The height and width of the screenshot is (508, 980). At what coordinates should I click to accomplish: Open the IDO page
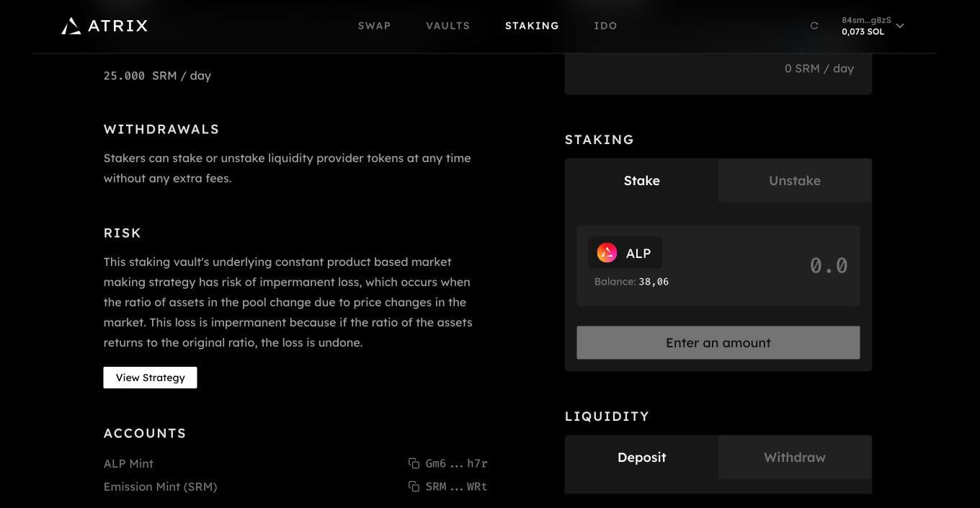605,26
